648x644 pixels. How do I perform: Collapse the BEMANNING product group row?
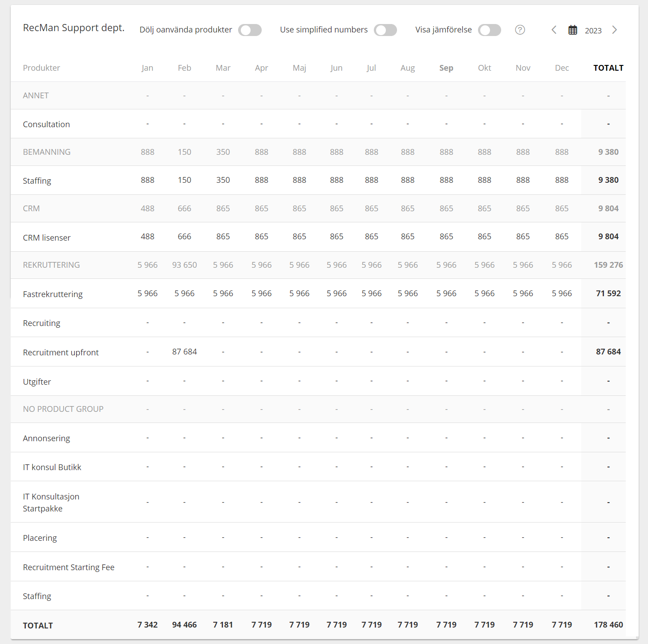pos(47,152)
